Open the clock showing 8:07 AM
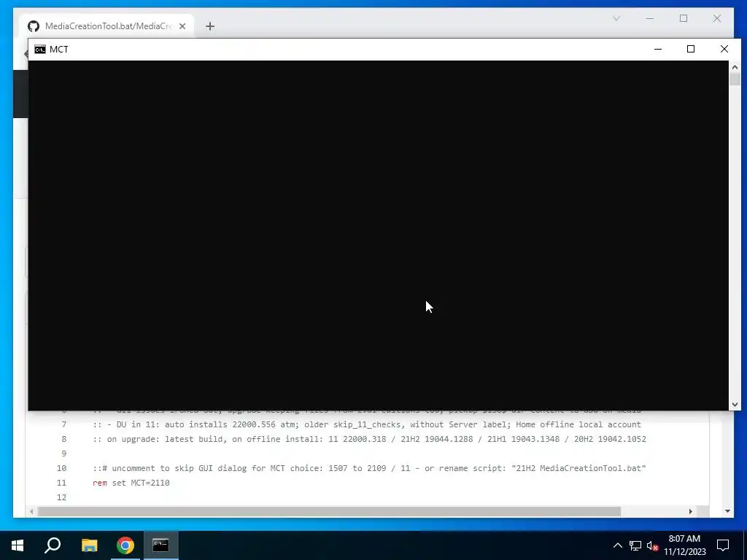The height and width of the screenshot is (560, 747). 684,545
